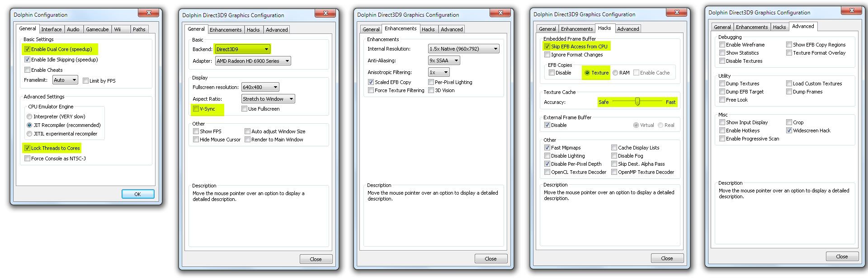Open the Internal Resolution dropdown
The width and height of the screenshot is (868, 280).
pos(463,49)
